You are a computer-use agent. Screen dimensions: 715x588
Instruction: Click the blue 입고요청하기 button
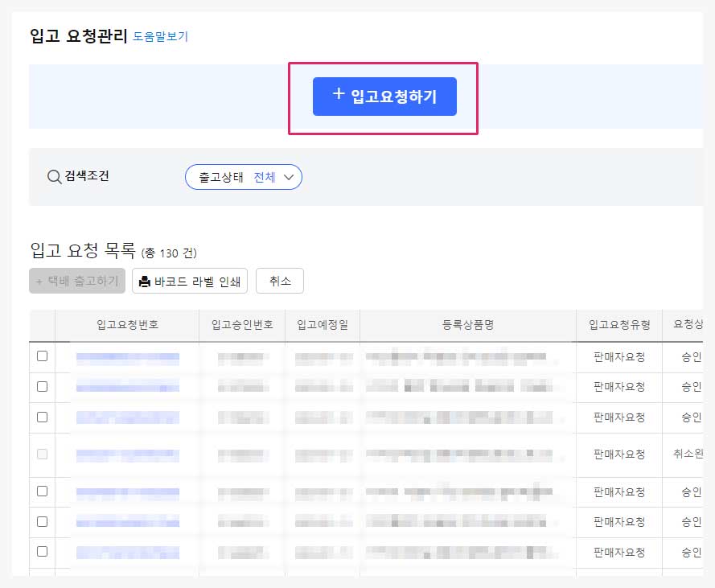[384, 97]
